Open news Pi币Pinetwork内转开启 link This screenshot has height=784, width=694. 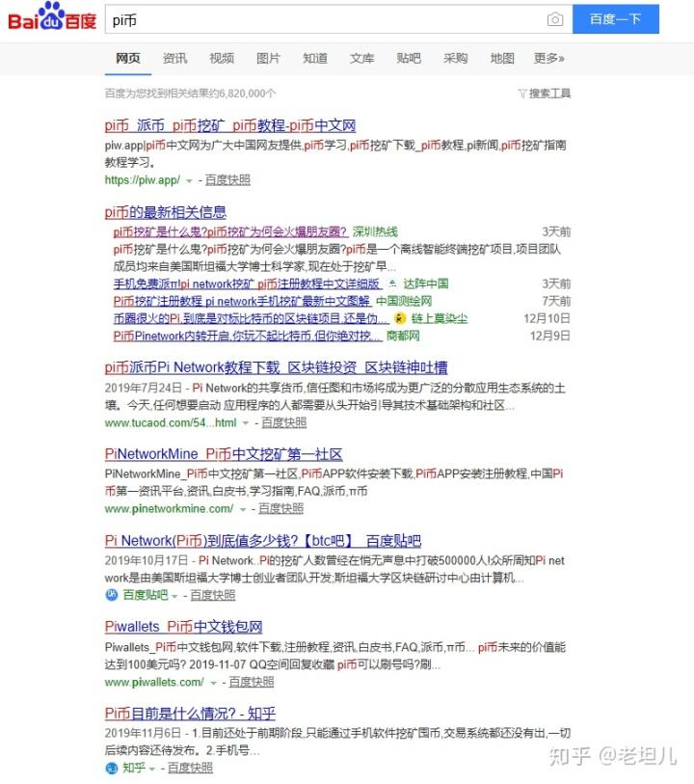point(248,336)
